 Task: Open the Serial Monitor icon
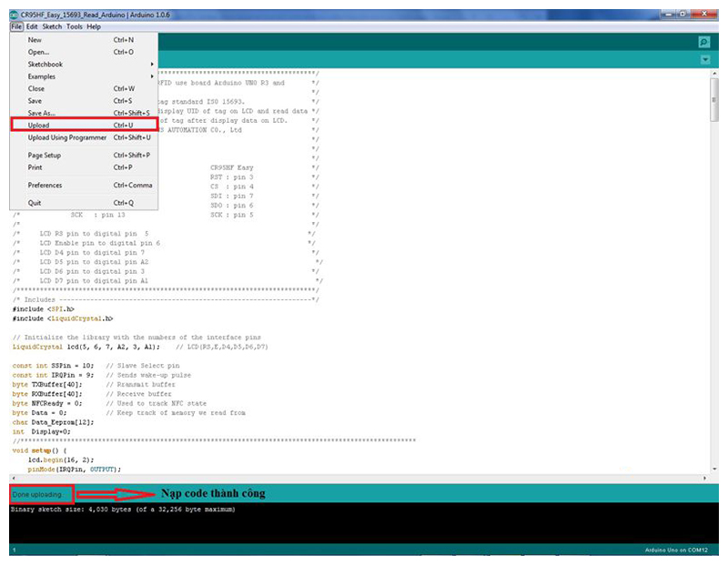coord(703,42)
